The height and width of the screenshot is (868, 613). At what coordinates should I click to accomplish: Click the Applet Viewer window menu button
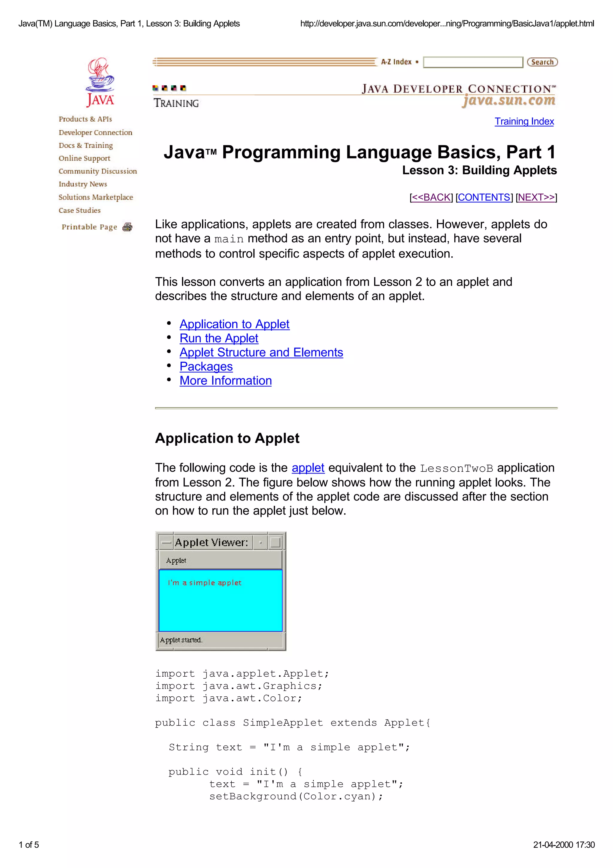(166, 542)
